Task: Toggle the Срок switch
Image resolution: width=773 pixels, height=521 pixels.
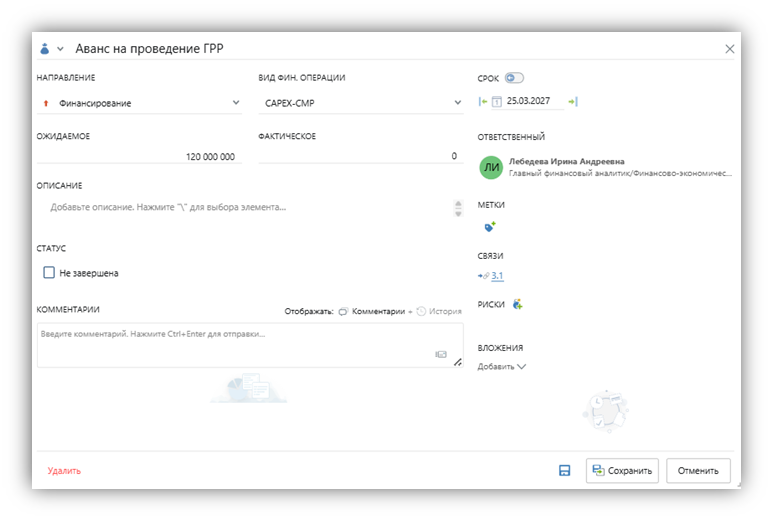Action: [x=514, y=78]
